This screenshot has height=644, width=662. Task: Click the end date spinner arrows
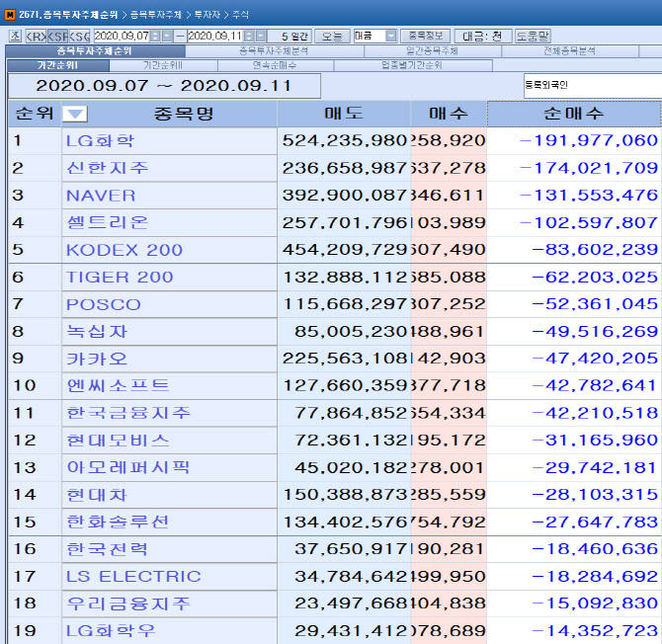(250, 36)
